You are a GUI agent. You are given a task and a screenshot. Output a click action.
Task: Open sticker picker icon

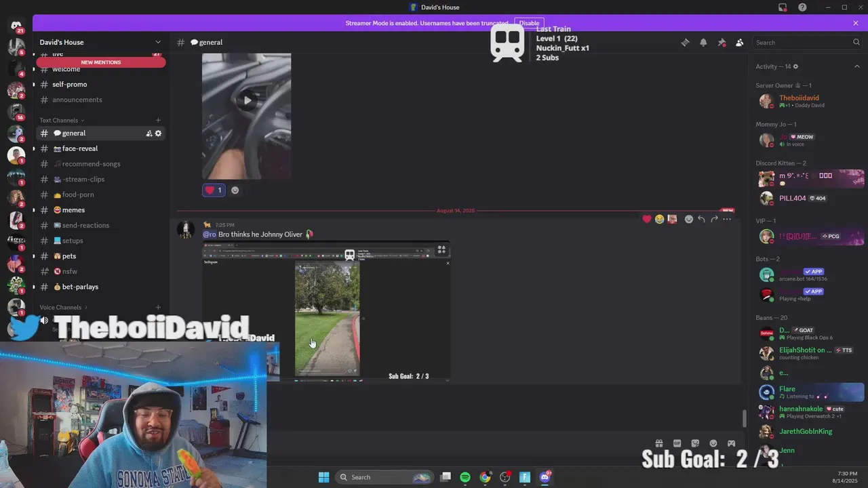click(695, 443)
